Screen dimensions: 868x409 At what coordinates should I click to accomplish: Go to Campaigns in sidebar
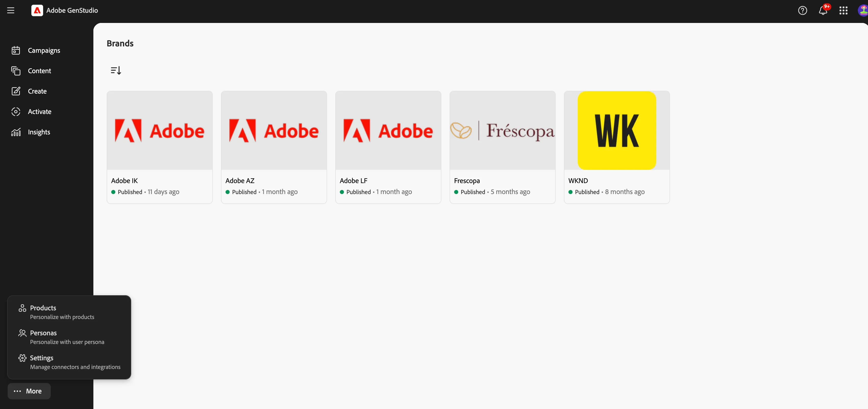[44, 50]
